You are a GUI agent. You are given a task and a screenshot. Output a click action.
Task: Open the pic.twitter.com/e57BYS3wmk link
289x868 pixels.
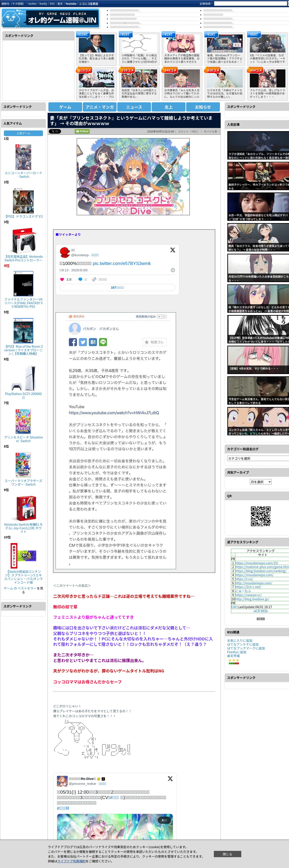click(122, 263)
